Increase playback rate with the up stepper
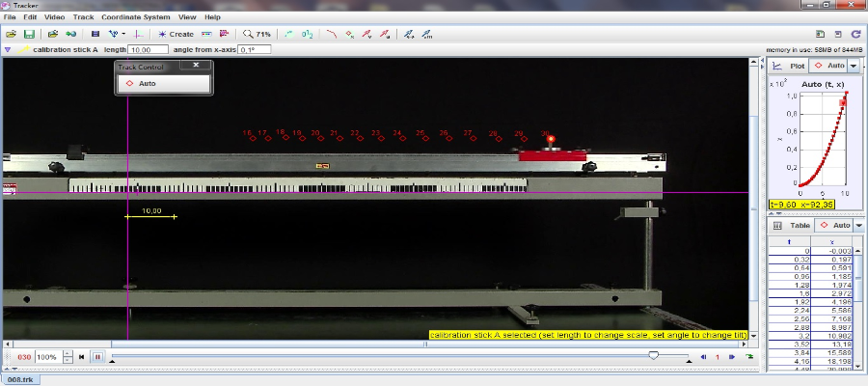The image size is (868, 386). click(68, 354)
